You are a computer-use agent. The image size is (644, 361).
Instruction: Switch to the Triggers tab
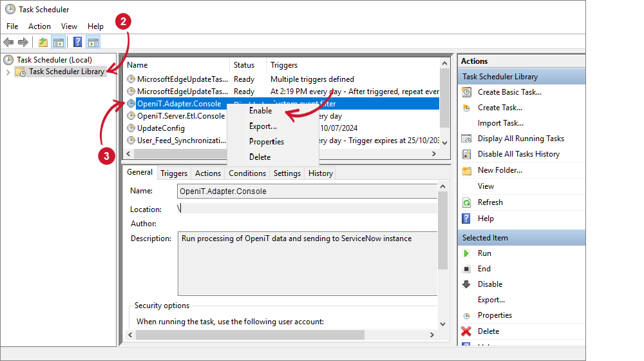[x=174, y=173]
